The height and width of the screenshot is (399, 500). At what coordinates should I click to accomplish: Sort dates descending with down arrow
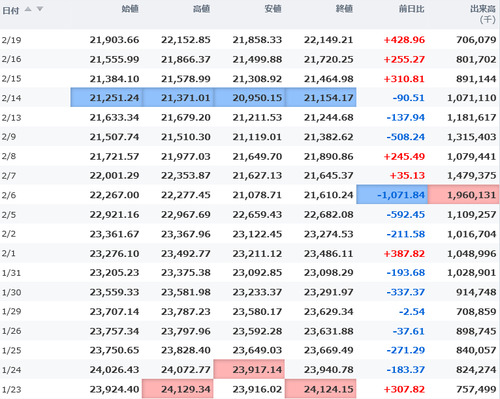(x=40, y=9)
